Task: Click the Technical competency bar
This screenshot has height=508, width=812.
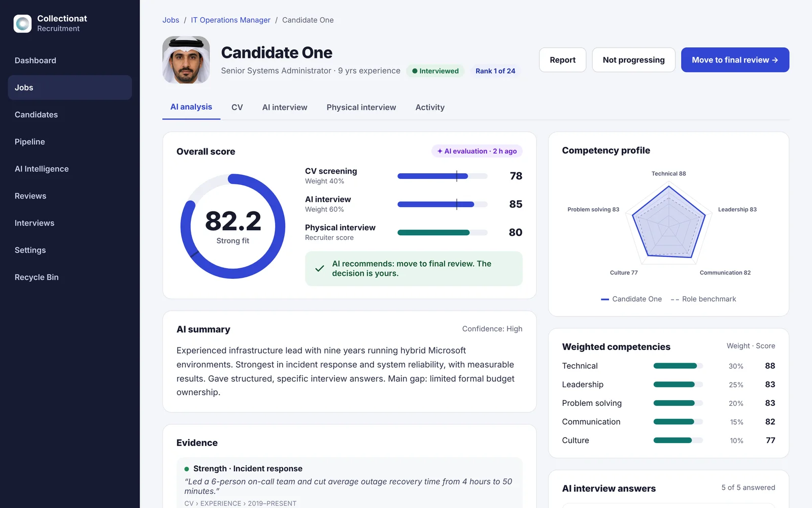Action: click(x=678, y=366)
